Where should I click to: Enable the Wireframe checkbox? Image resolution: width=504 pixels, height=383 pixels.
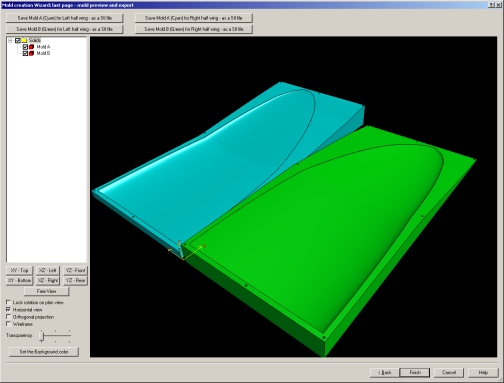coord(8,324)
